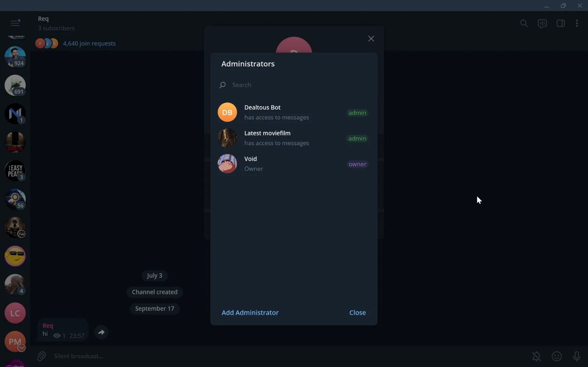This screenshot has width=588, height=367.
Task: Click the Dealtous Bot DB avatar
Action: [227, 112]
